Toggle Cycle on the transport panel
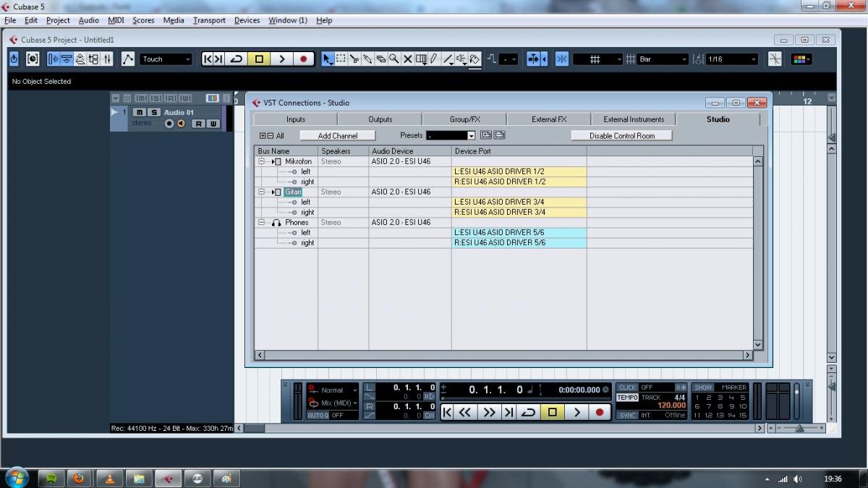Image resolution: width=868 pixels, height=488 pixels. (529, 412)
